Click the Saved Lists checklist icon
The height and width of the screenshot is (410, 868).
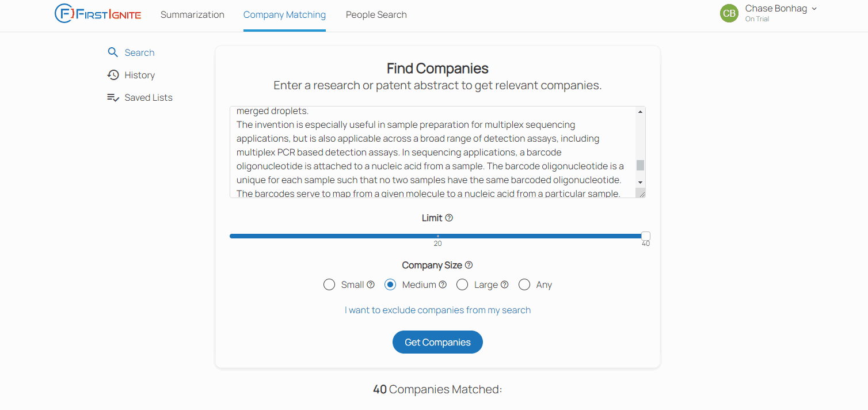(x=113, y=97)
